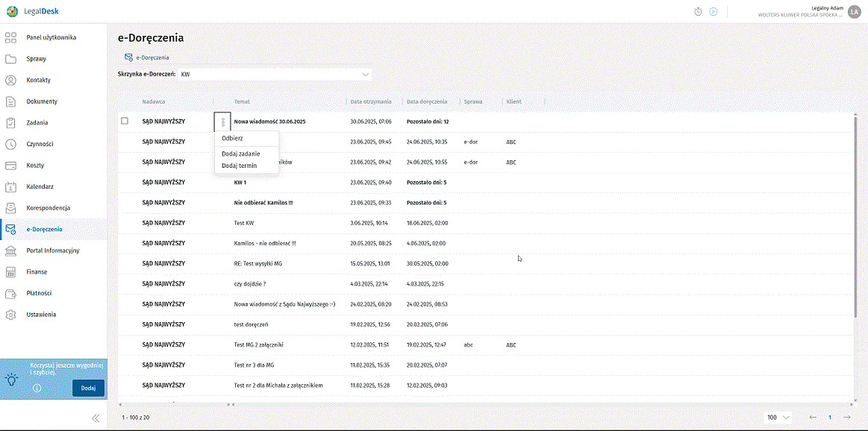Image resolution: width=868 pixels, height=431 pixels.
Task: Open Portal Informacyjny building icon
Action: click(x=10, y=251)
